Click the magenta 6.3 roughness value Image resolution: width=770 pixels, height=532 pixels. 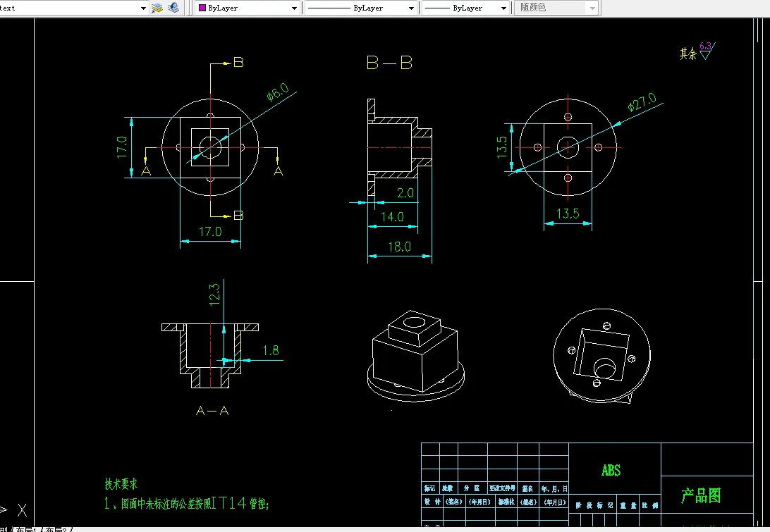point(705,46)
